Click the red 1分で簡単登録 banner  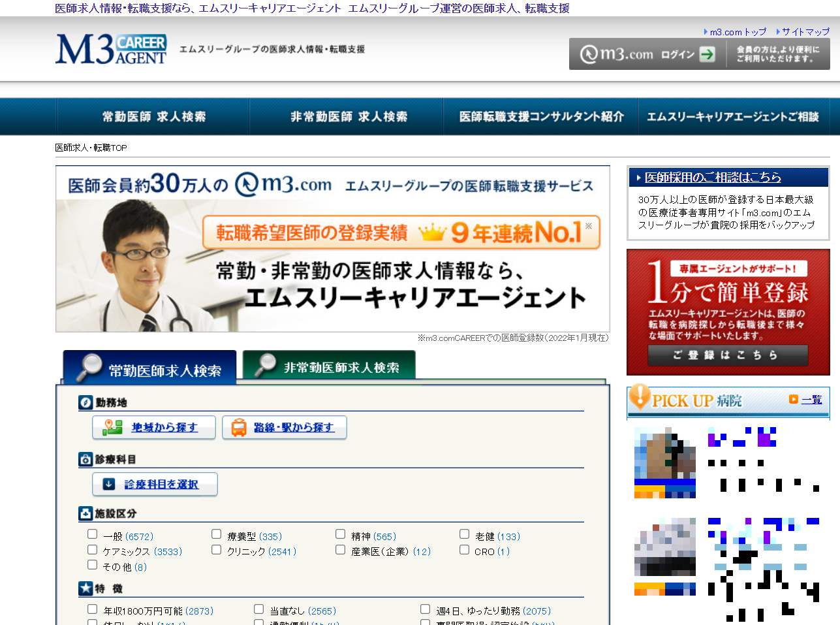coord(728,312)
